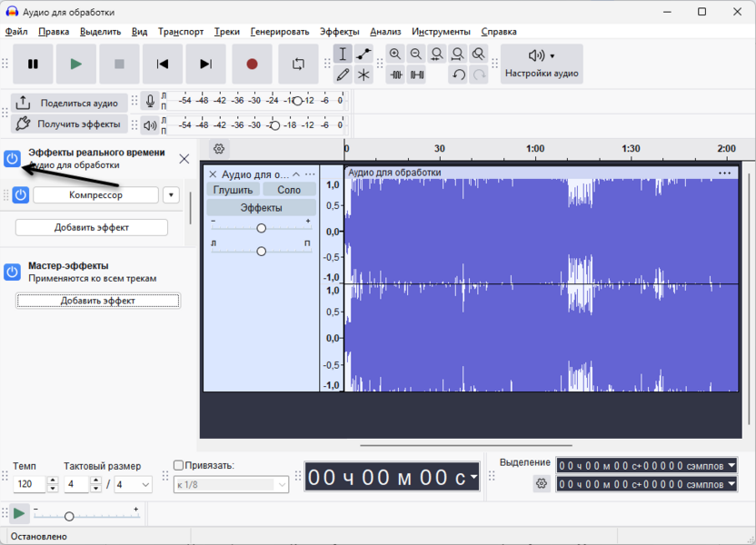Image resolution: width=756 pixels, height=545 pixels.
Task: Collapse the track with the up chevron
Action: click(x=296, y=174)
